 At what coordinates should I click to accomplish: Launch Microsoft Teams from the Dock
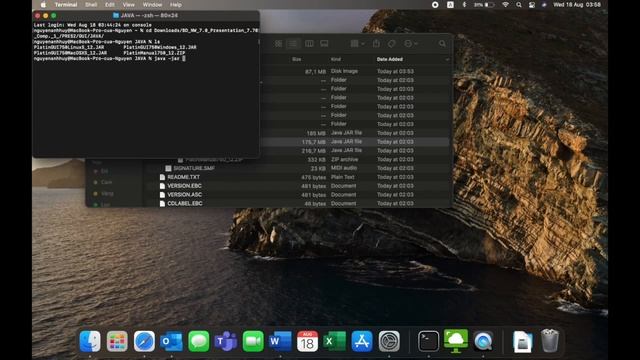coord(226,341)
